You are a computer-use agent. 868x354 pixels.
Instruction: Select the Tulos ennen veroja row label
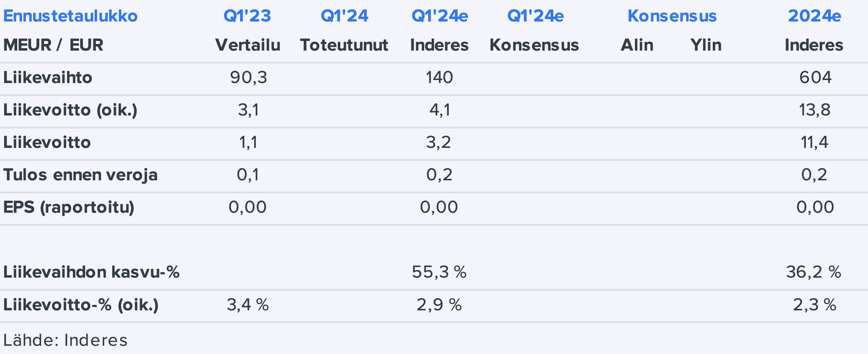pyautogui.click(x=81, y=175)
